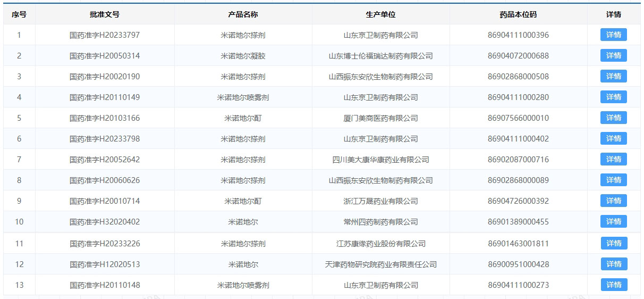Select manufacturer 四川美大康华康药业有限公司
The height and width of the screenshot is (299, 644).
pyautogui.click(x=381, y=160)
